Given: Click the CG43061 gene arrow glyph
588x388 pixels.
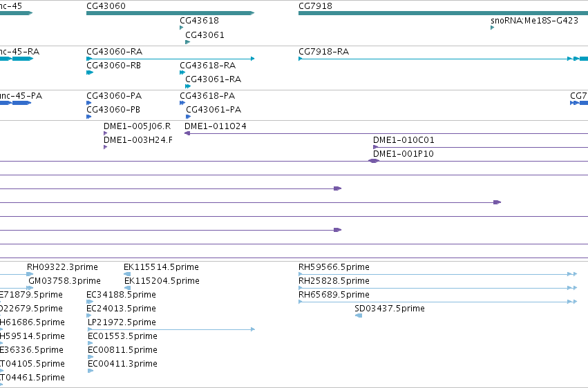Looking at the screenshot, I should 188,42.
